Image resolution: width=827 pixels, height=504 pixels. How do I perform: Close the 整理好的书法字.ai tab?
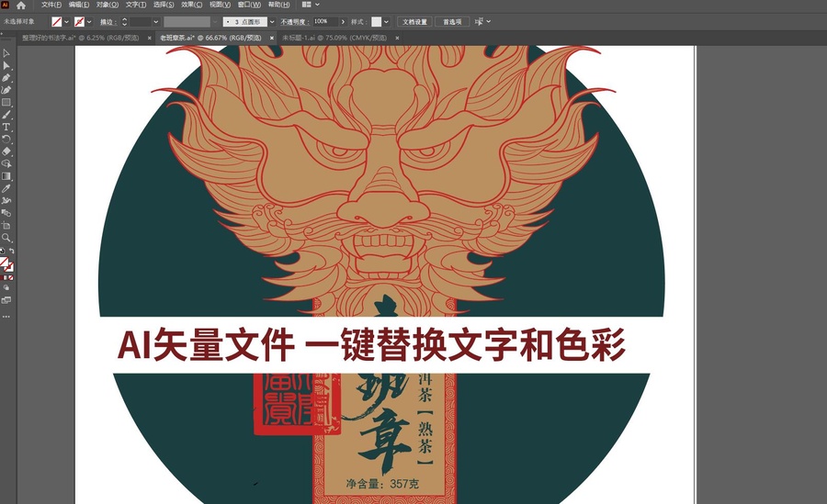point(149,38)
